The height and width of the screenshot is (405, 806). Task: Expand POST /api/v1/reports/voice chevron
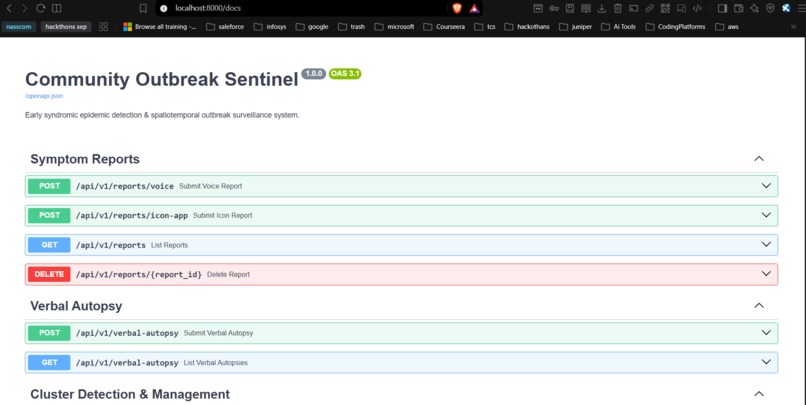766,186
